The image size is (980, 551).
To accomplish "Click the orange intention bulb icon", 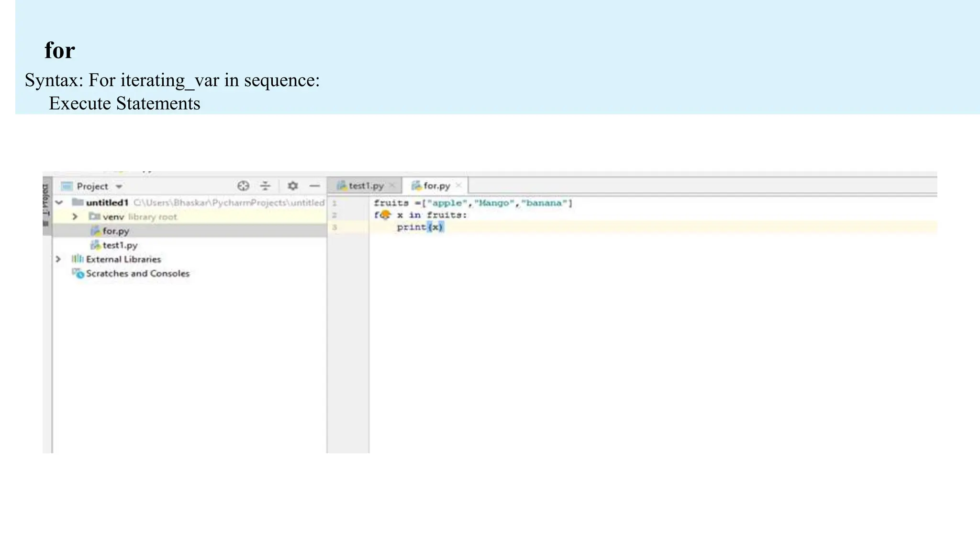I will coord(385,215).
